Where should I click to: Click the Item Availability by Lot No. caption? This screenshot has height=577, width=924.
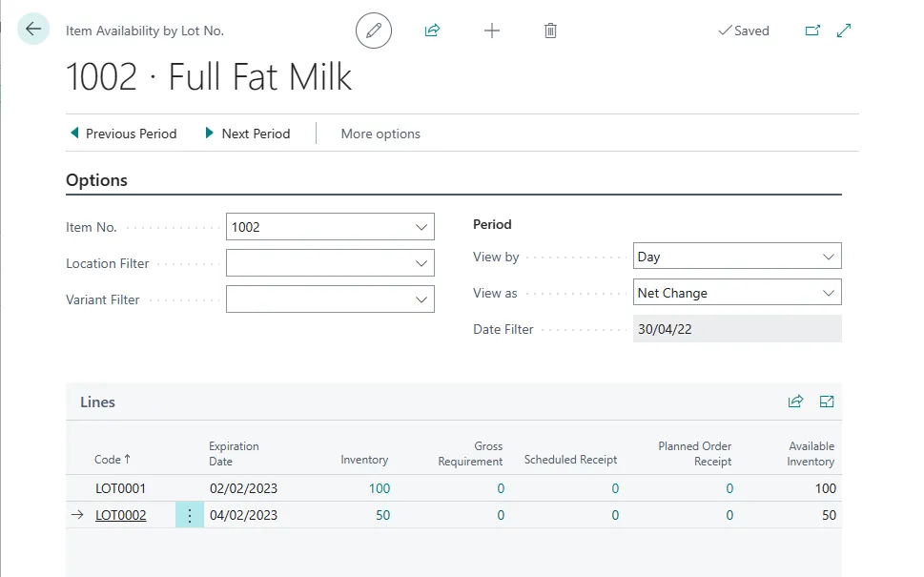click(x=145, y=31)
